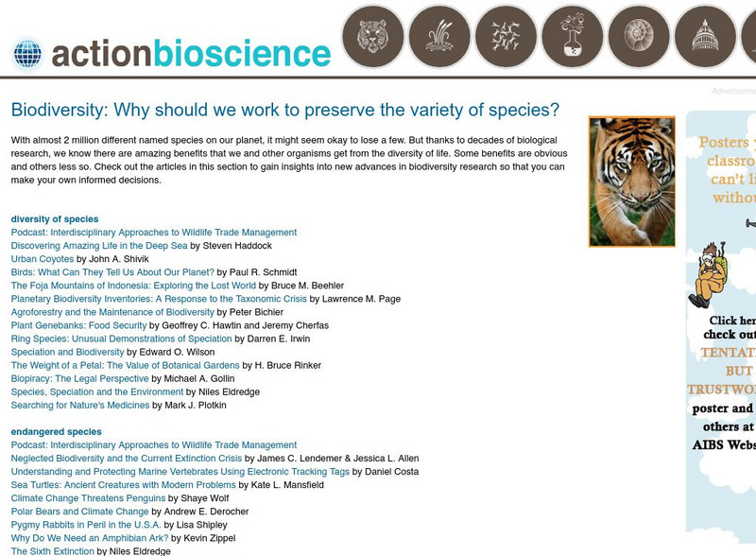
Task: Click the Sea Turtles article link
Action: pos(124,485)
